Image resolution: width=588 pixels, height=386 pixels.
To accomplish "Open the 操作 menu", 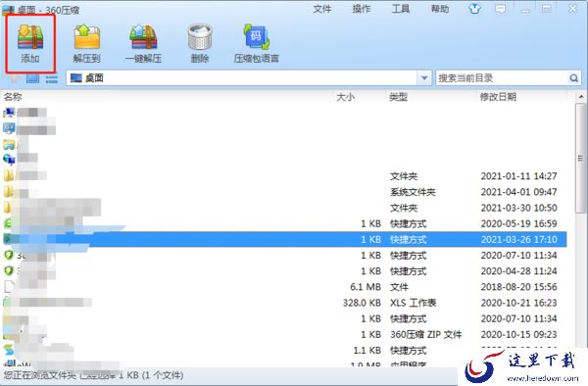I will pos(362,9).
